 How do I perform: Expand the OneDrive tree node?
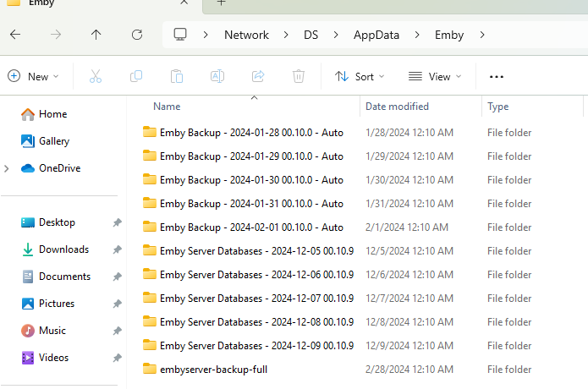7,168
